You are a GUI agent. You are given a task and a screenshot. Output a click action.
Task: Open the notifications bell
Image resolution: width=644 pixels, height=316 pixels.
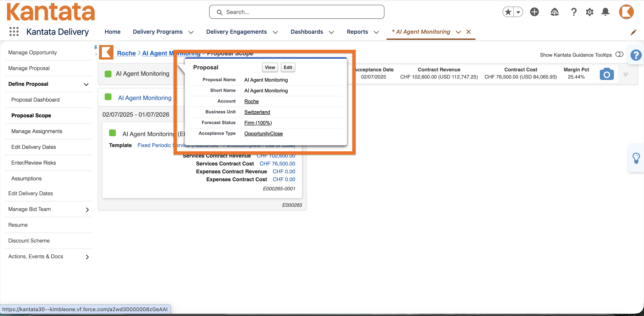605,12
